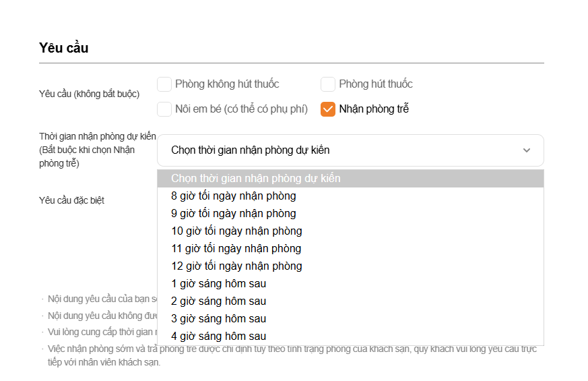This screenshot has width=588, height=381.
Task: Select 12 giờ tối ngày nhận phòng
Action: (x=236, y=266)
